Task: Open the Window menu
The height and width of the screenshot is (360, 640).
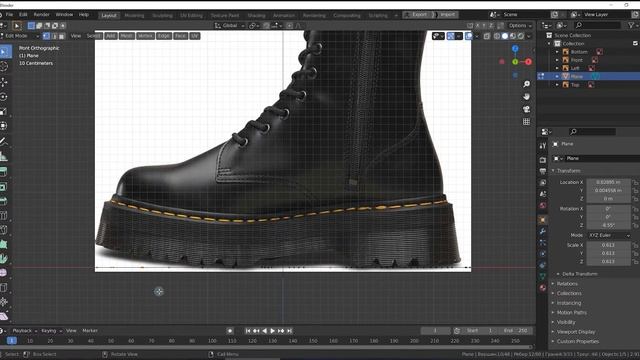Action: pyautogui.click(x=64, y=15)
